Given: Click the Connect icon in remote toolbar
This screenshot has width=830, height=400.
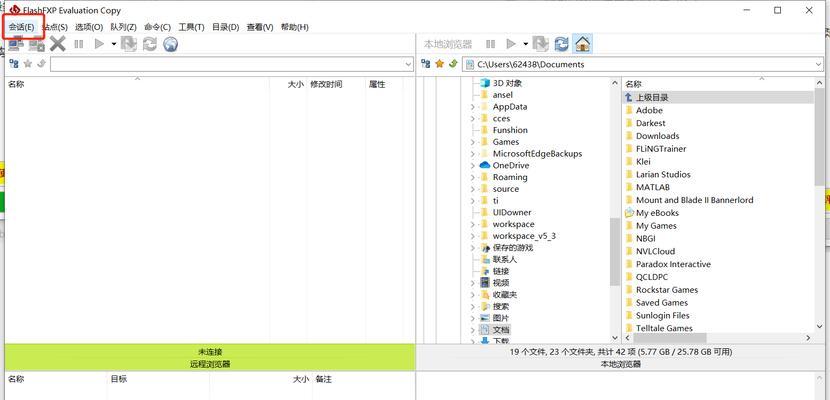Looking at the screenshot, I should click(x=16, y=44).
